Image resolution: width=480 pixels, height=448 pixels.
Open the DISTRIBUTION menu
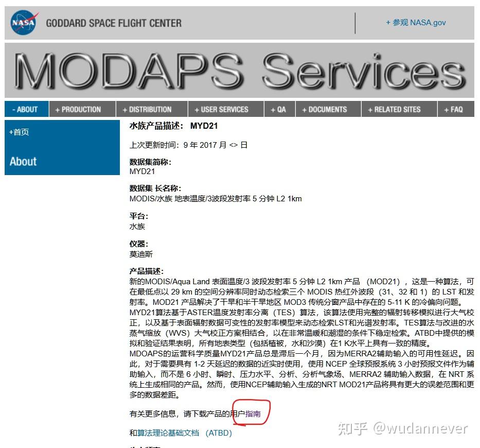(151, 109)
